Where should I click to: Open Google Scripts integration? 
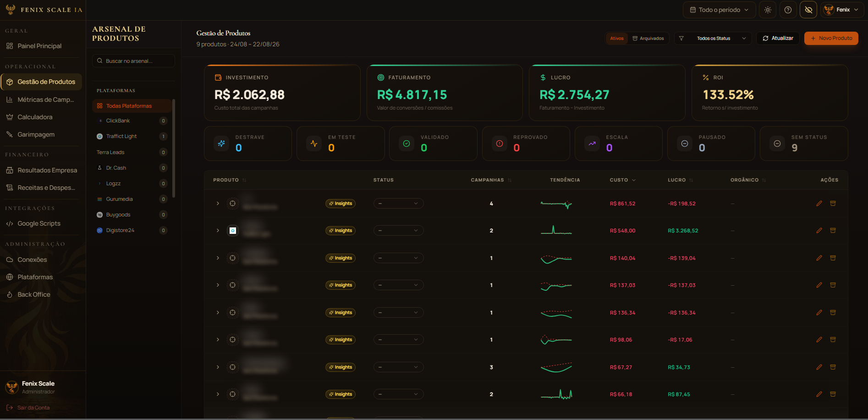pyautogui.click(x=41, y=223)
